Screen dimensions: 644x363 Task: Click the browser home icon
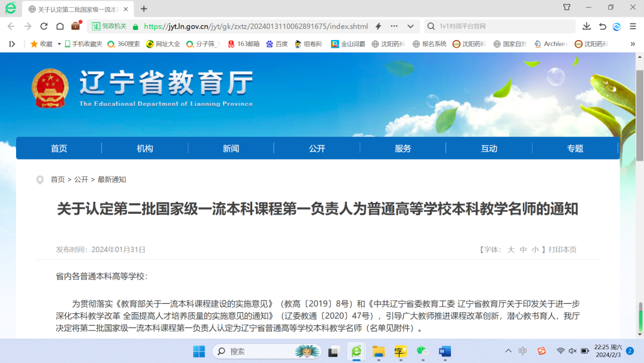[60, 26]
